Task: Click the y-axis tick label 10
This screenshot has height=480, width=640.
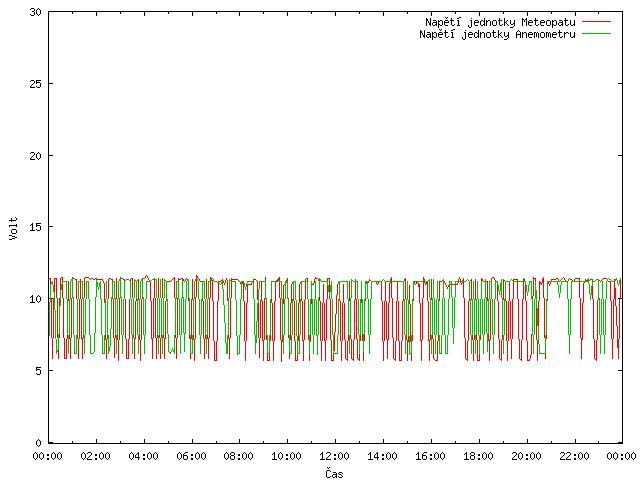Action: click(36, 299)
